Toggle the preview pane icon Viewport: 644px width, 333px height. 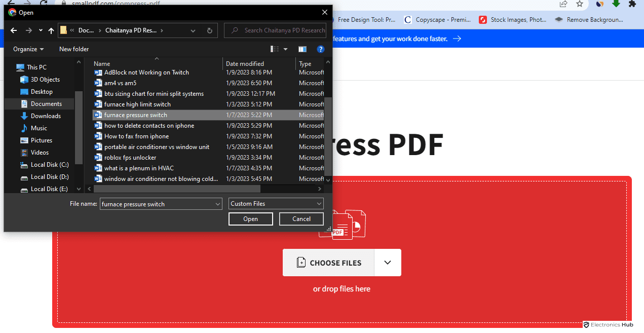[302, 49]
